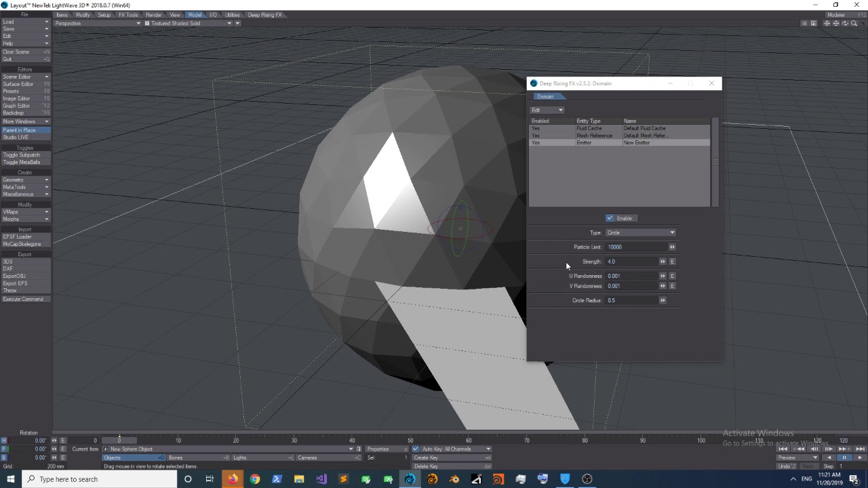Toggle Auto Key checkbox
The width and height of the screenshot is (868, 488).
coord(416,449)
